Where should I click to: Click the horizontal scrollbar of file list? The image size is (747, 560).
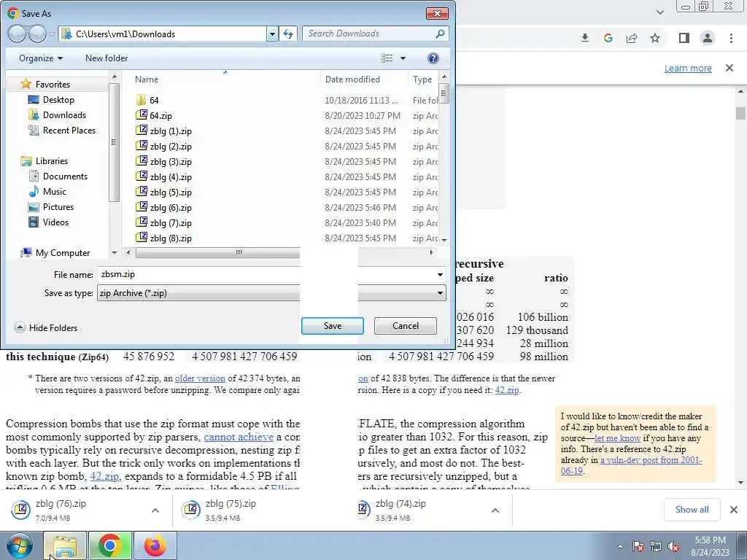(x=217, y=252)
